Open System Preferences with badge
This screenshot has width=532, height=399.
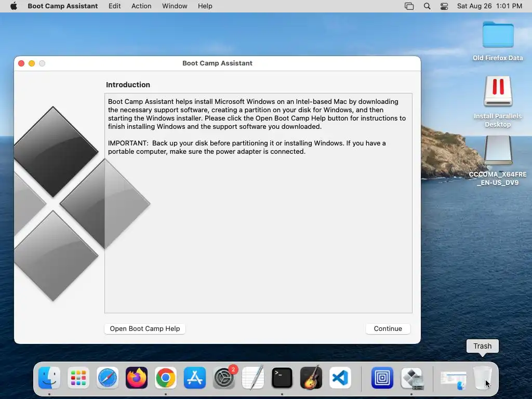224,378
